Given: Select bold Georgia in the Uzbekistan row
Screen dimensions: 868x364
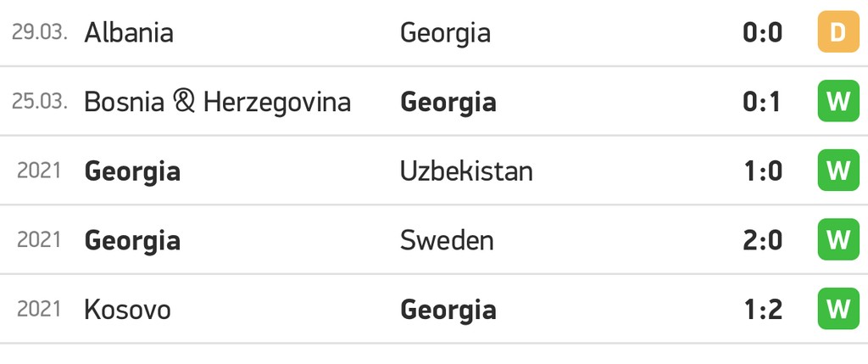Looking at the screenshot, I should 132,171.
